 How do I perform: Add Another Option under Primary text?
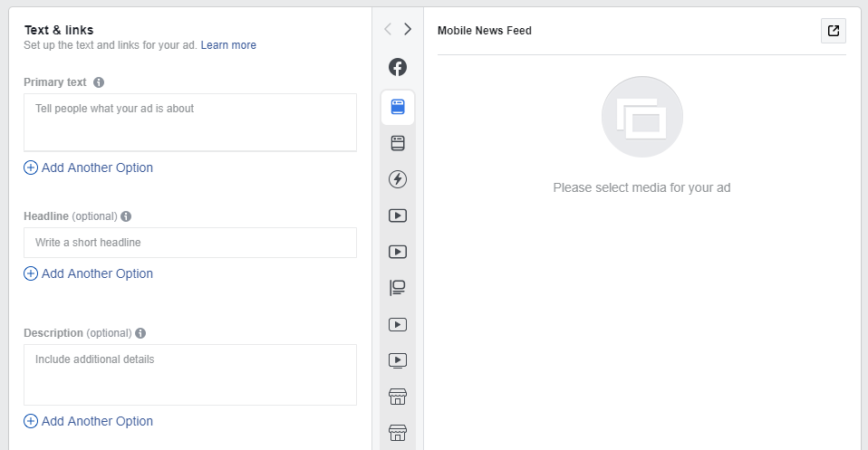point(88,168)
